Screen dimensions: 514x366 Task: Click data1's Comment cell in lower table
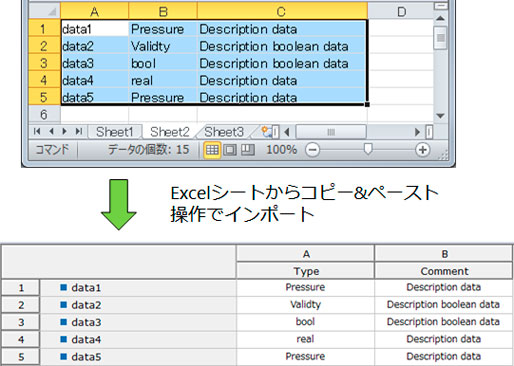point(444,287)
